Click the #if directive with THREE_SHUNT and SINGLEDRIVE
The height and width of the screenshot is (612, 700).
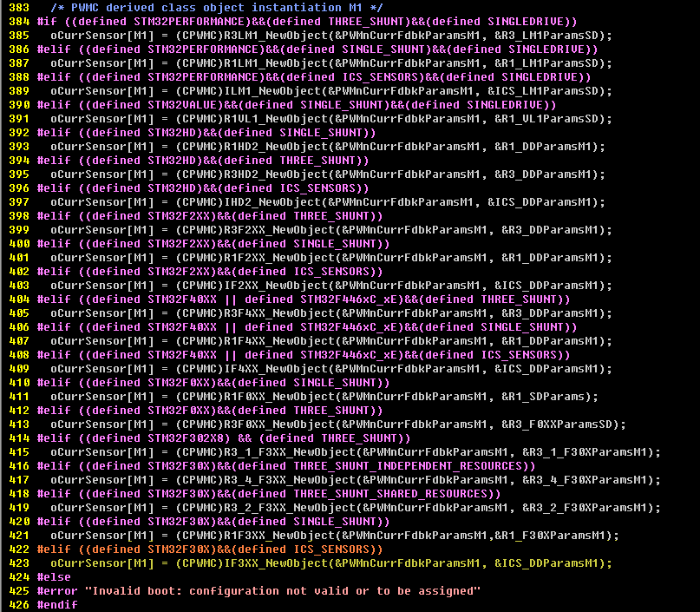tap(307, 22)
